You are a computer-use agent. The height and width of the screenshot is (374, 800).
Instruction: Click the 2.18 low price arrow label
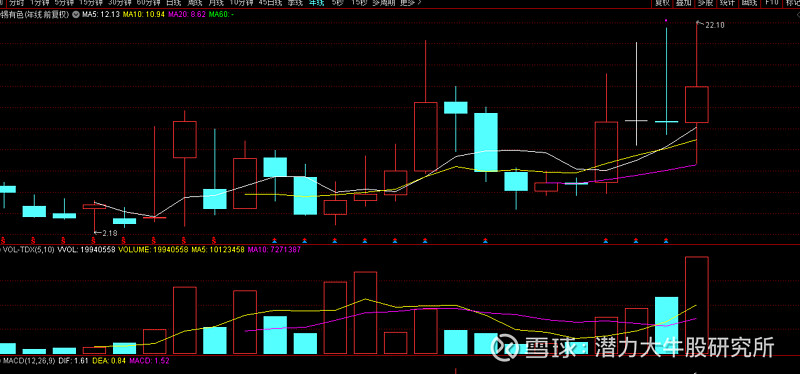106,233
